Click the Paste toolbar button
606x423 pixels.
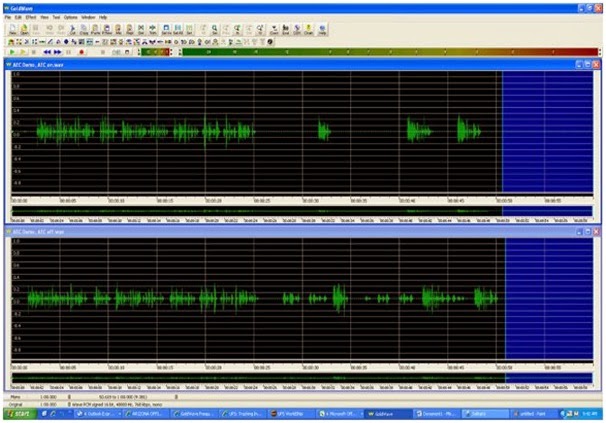click(95, 29)
